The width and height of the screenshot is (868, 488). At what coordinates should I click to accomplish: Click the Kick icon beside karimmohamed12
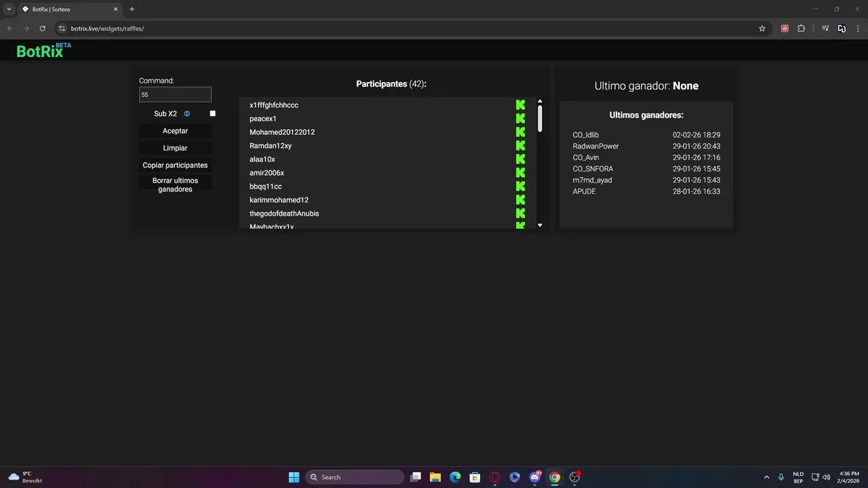pos(520,200)
